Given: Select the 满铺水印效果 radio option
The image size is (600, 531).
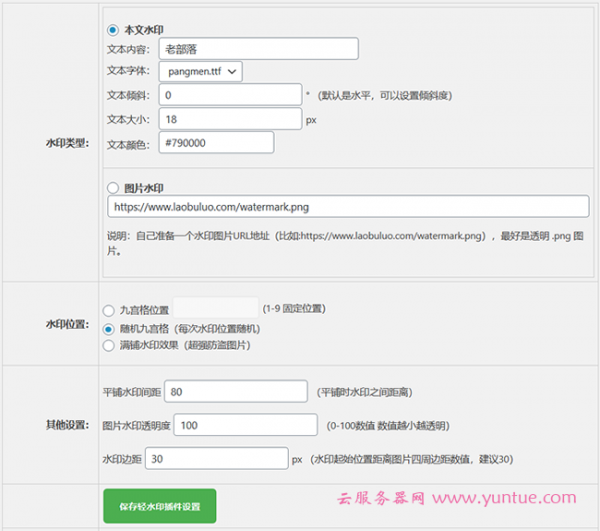Looking at the screenshot, I should coord(109,345).
